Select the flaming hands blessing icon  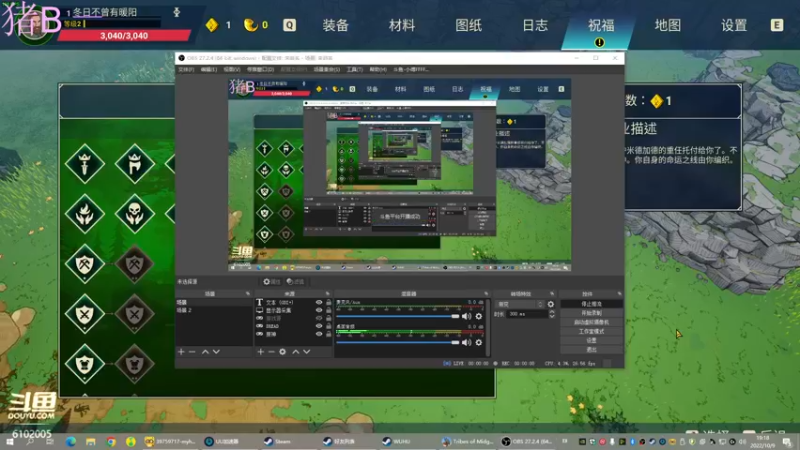[85, 213]
